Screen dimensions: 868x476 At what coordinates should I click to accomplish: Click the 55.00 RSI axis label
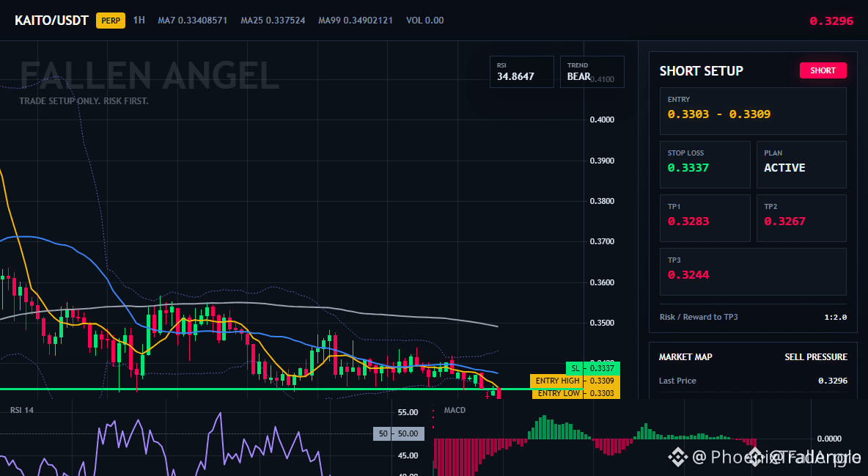pos(408,412)
